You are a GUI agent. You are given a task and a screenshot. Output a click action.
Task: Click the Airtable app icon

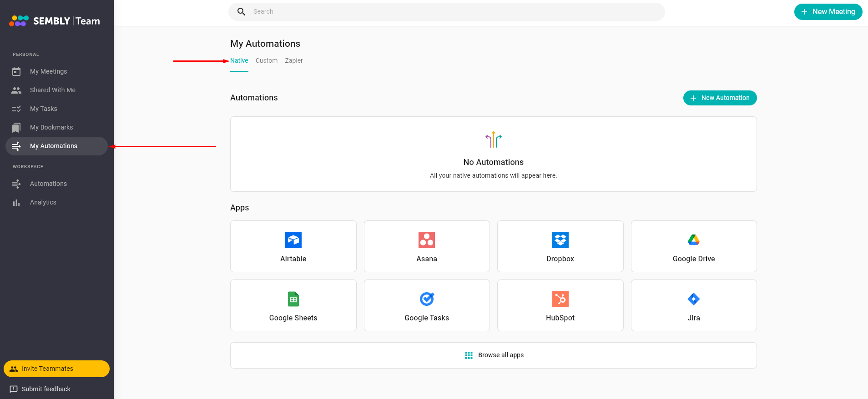(x=293, y=240)
